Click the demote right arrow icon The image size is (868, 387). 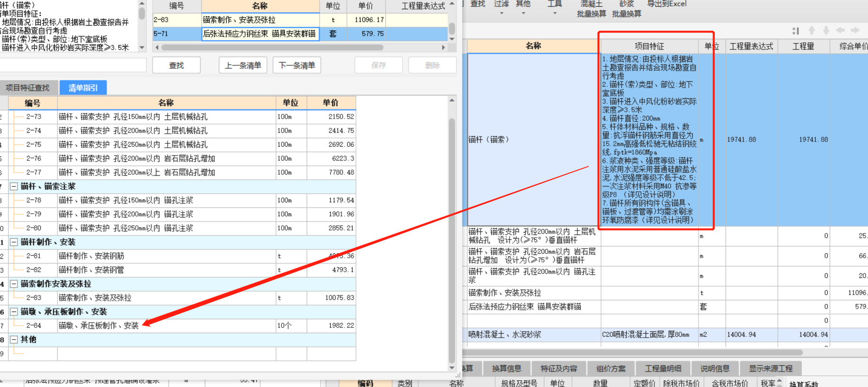(x=855, y=31)
